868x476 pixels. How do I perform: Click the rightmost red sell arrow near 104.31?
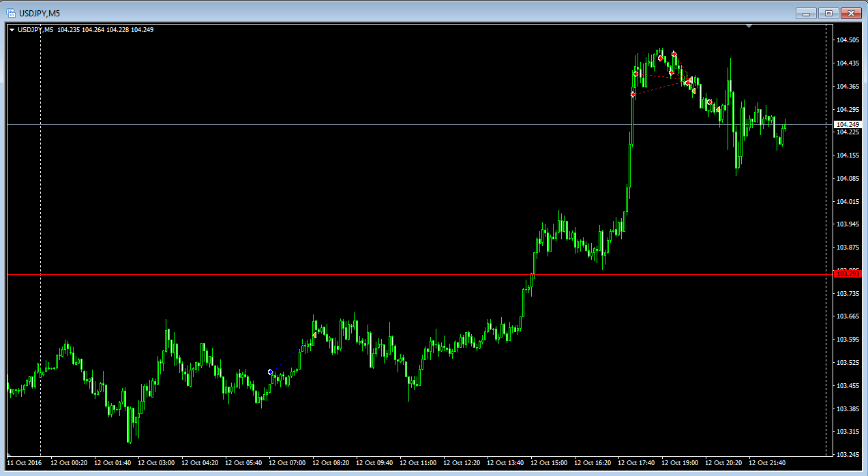pos(710,102)
